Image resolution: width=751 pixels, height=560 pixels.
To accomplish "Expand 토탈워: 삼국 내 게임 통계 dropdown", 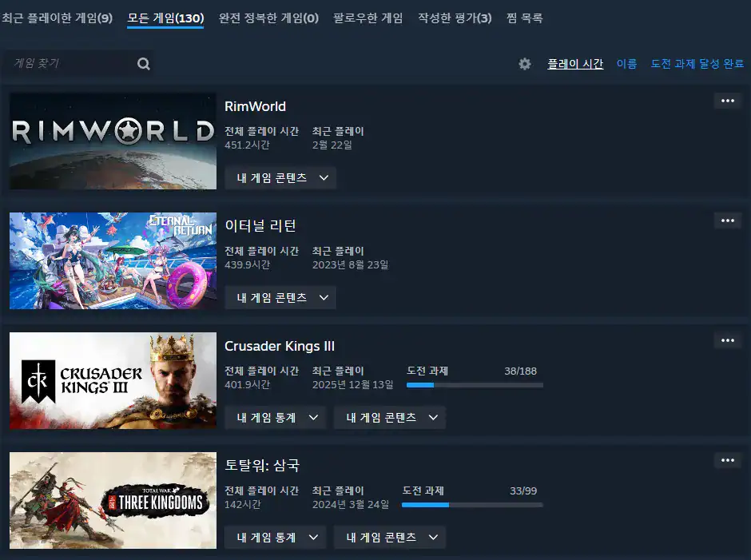I will 276,537.
